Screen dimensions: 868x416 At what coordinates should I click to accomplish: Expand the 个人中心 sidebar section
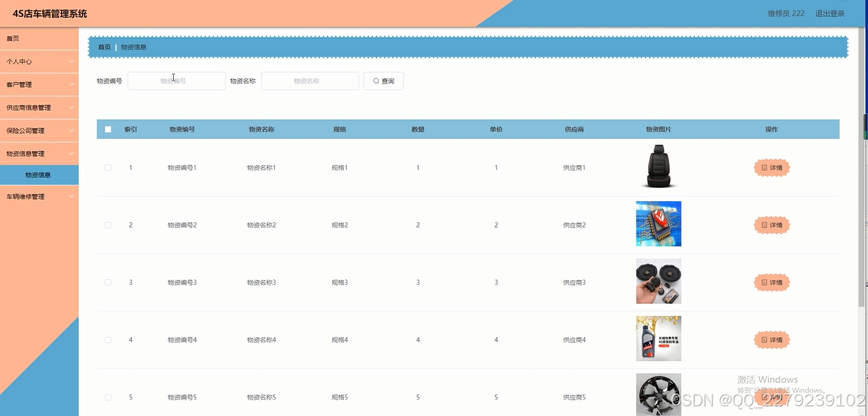[39, 61]
